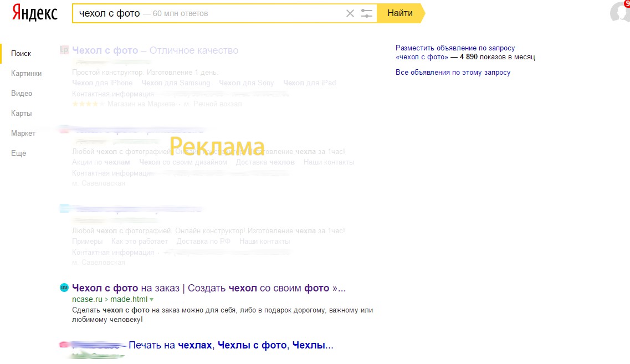Image resolution: width=630 pixels, height=364 pixels.
Task: Open the Карты tab
Action: pyautogui.click(x=21, y=113)
